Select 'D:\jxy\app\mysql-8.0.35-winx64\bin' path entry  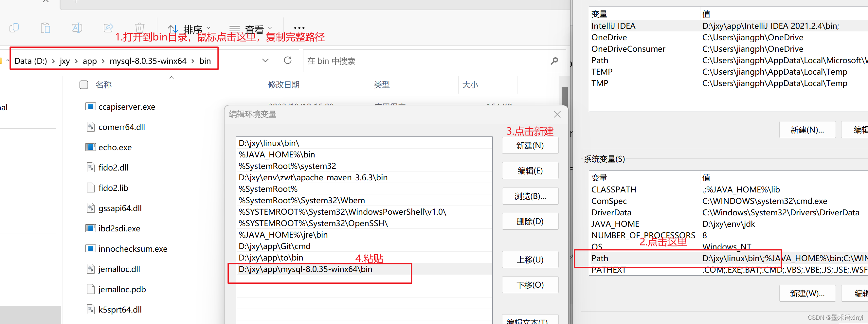364,269
